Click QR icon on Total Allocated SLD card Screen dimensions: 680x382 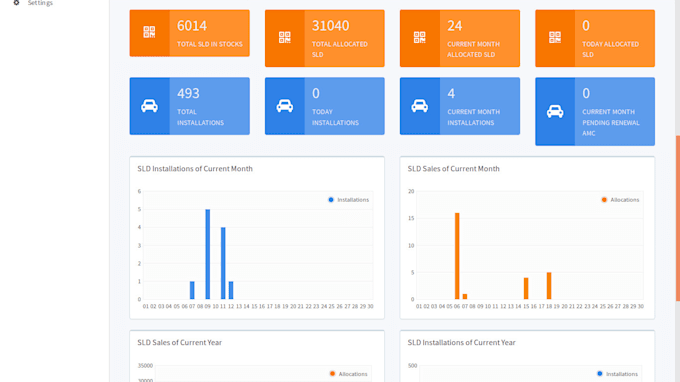pos(284,37)
